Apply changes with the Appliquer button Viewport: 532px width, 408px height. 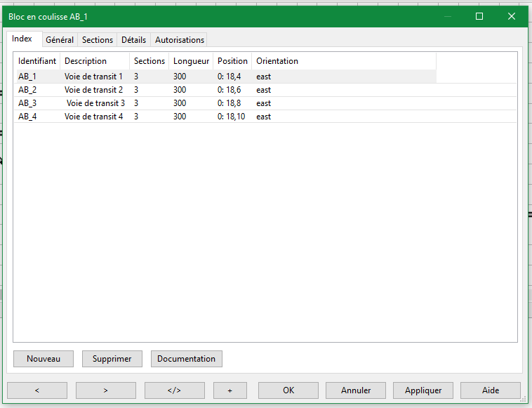423,390
